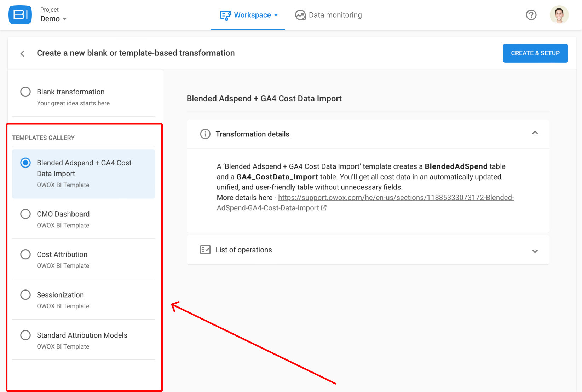The width and height of the screenshot is (582, 392).
Task: Select the Blank transformation radio button
Action: pos(25,92)
